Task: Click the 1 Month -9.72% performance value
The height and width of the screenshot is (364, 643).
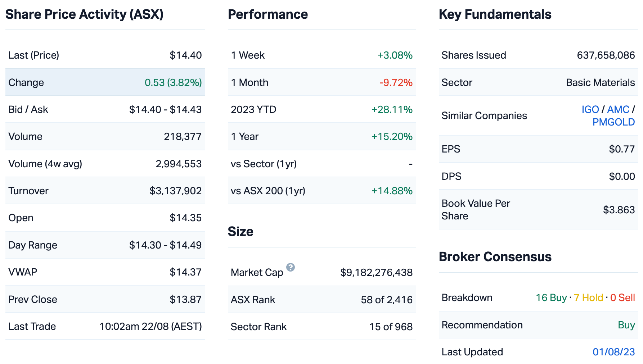Action: tap(396, 82)
